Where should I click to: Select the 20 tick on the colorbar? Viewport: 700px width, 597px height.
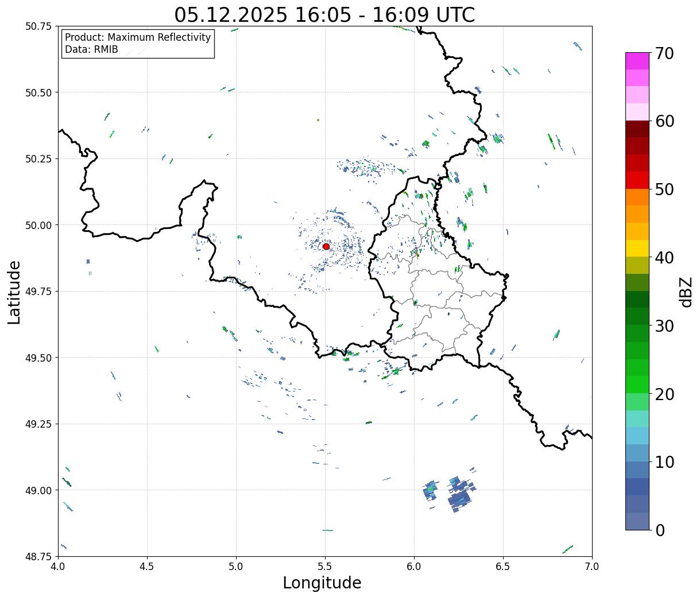pyautogui.click(x=664, y=394)
